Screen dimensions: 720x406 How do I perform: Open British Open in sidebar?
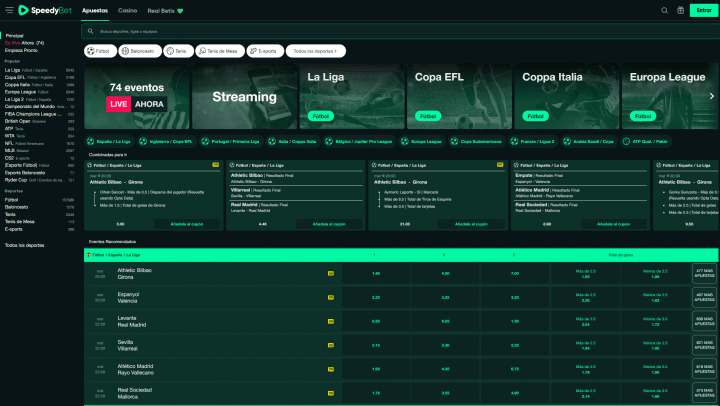[x=39, y=121]
